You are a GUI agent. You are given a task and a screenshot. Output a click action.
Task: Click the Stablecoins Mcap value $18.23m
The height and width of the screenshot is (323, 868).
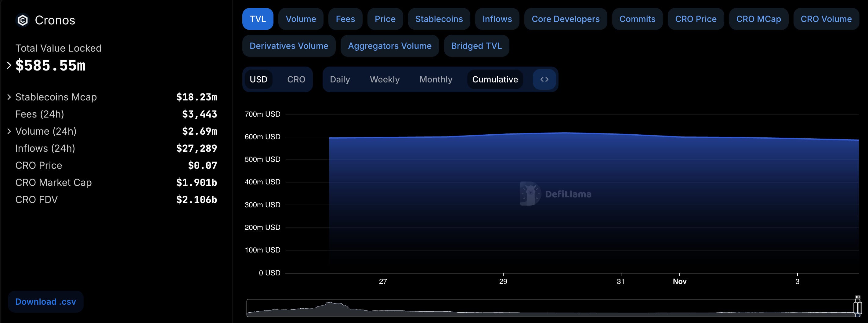tap(197, 97)
